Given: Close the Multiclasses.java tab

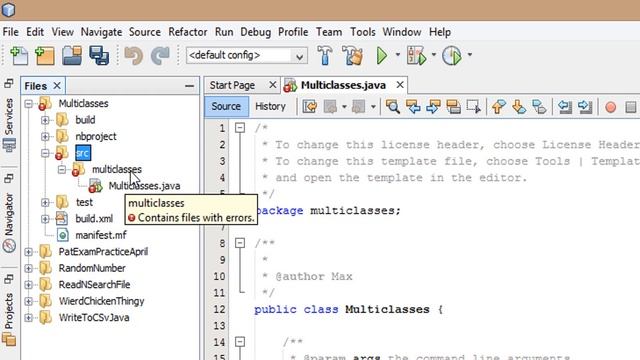Looking at the screenshot, I should pos(400,85).
